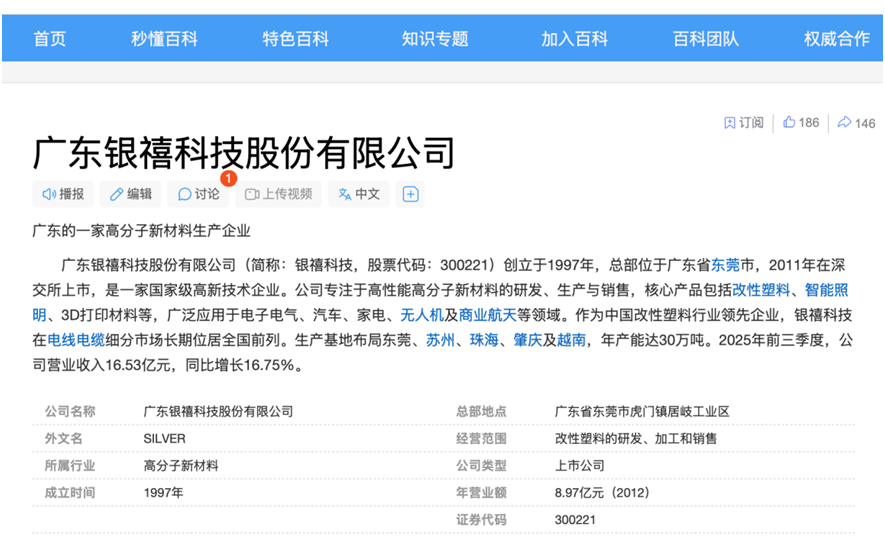
Task: Open 特色百科 navigation tab
Action: pos(295,38)
